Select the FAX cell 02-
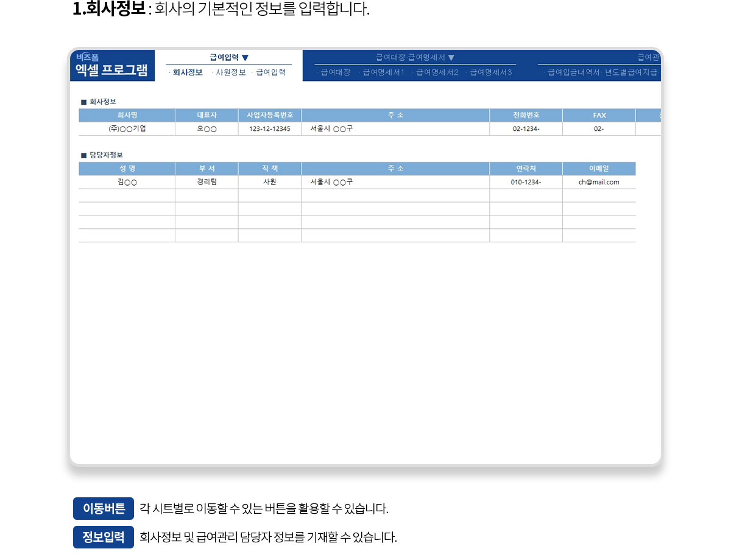Image resolution: width=731 pixels, height=560 pixels. (x=599, y=129)
